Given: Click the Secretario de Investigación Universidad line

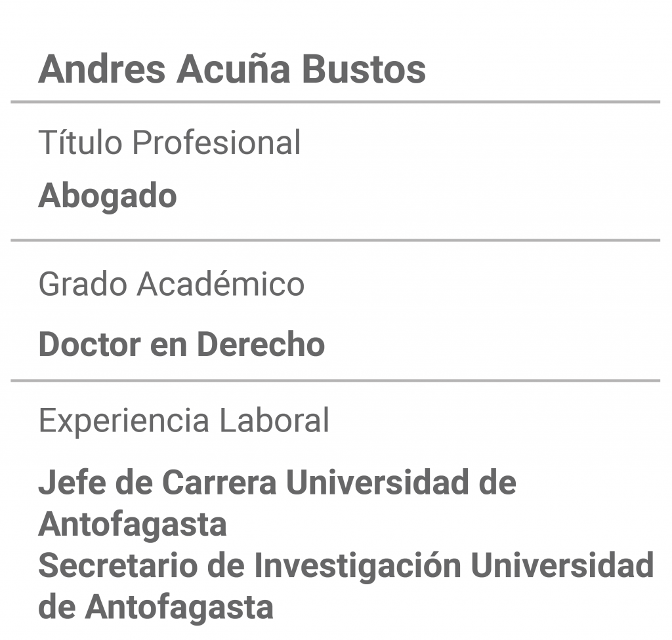Looking at the screenshot, I should click(x=346, y=566).
